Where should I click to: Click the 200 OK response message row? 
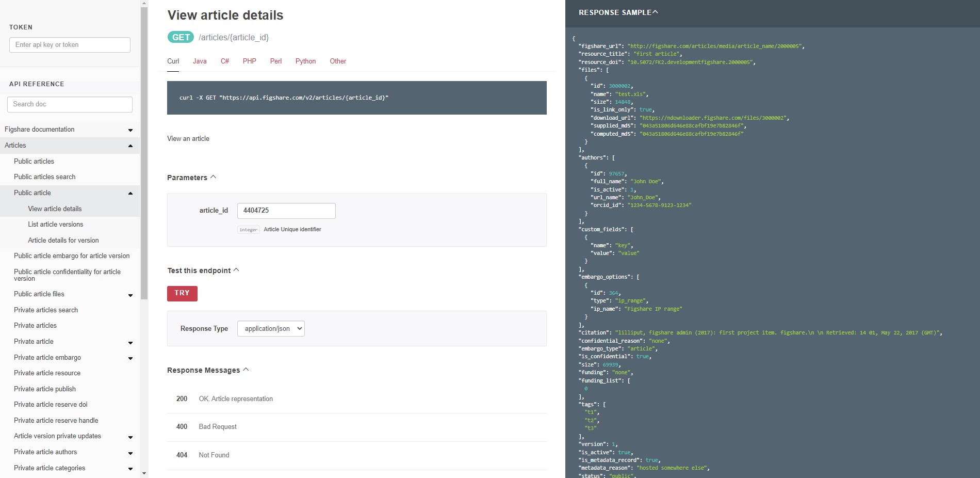(357, 399)
